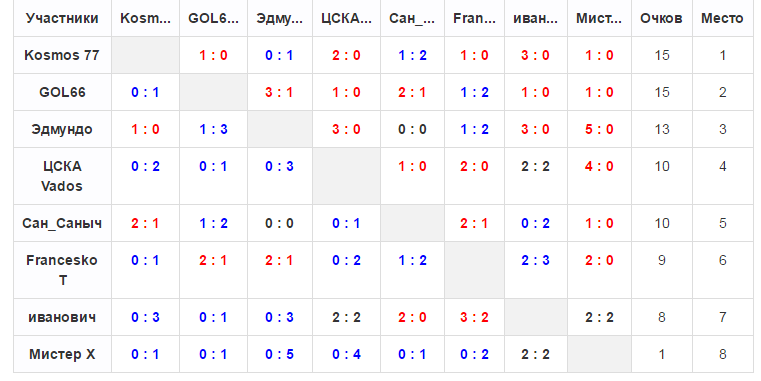The image size is (761, 381).
Task: Click the 3 : 2 score in иванович row
Action: (x=474, y=317)
